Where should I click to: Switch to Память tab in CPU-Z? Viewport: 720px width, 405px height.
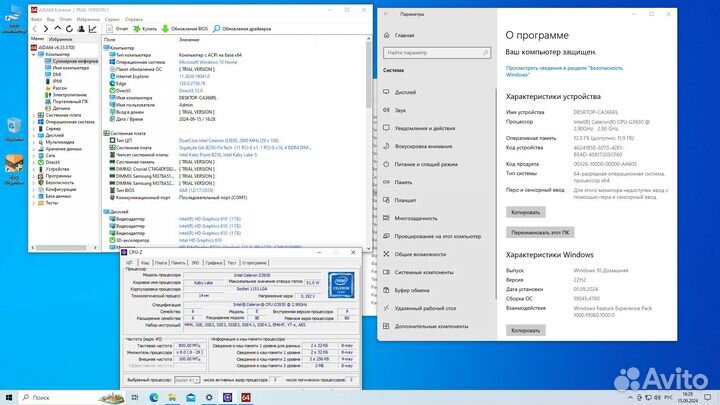pos(178,263)
